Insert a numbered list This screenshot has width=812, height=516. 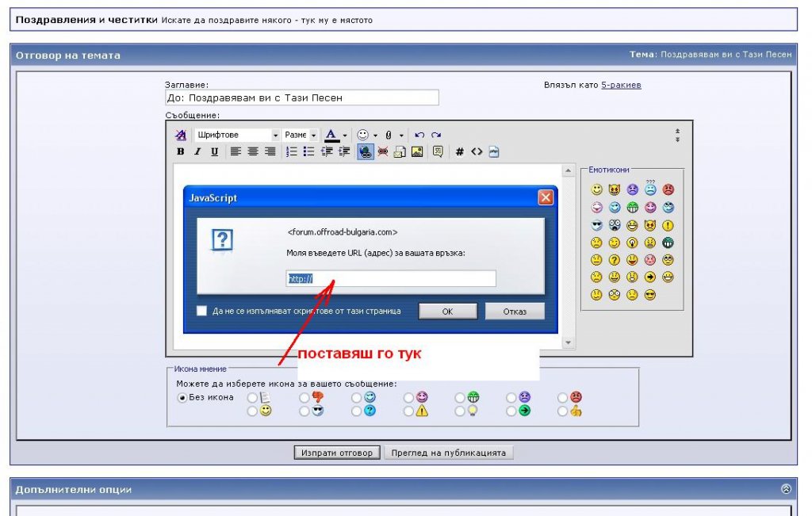tap(292, 151)
